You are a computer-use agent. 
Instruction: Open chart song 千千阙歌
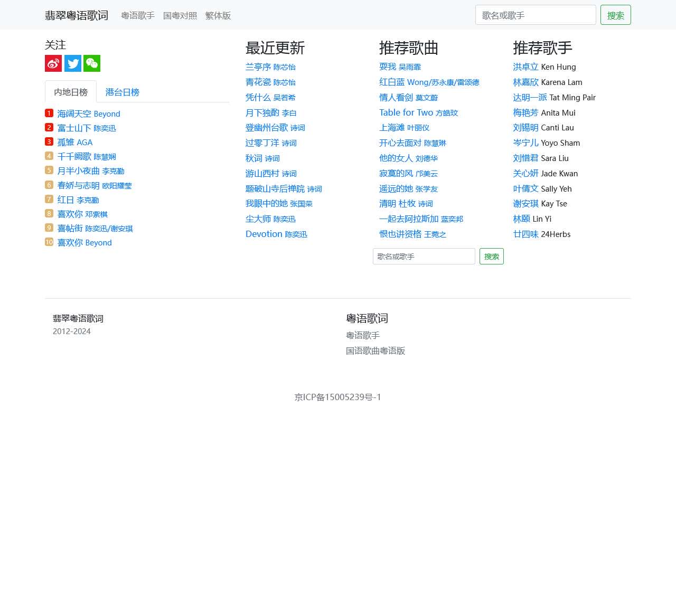point(87,156)
